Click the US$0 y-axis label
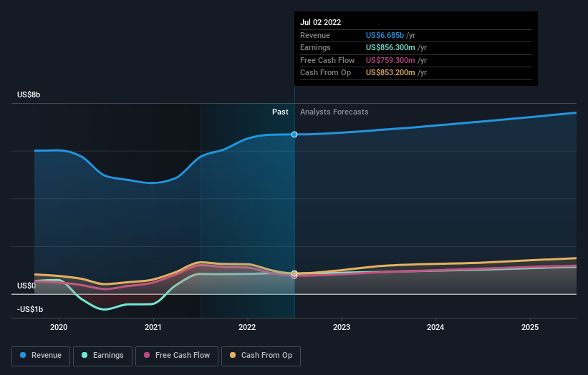Screen dimensions: 588x375 click(26, 286)
